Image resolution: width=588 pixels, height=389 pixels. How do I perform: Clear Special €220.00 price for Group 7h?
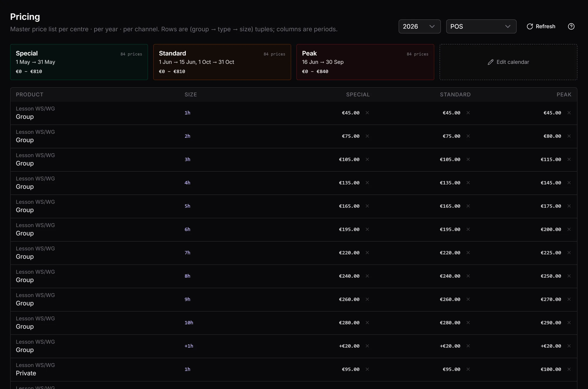[367, 253]
